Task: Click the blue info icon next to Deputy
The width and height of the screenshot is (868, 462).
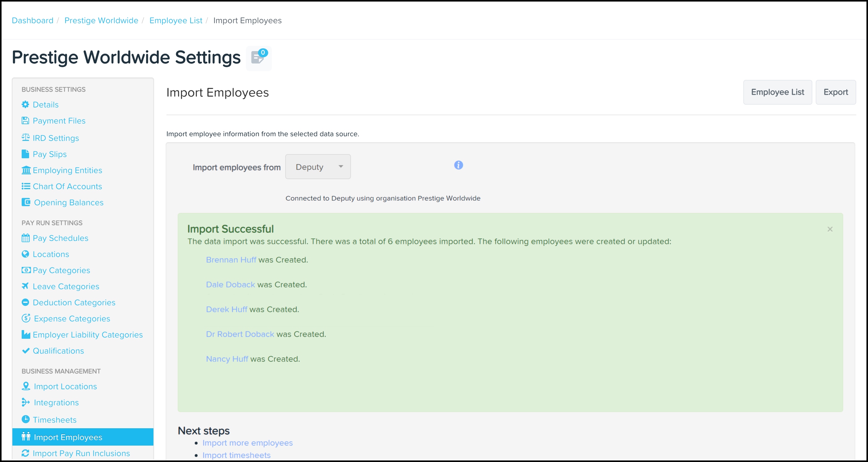Action: tap(458, 165)
